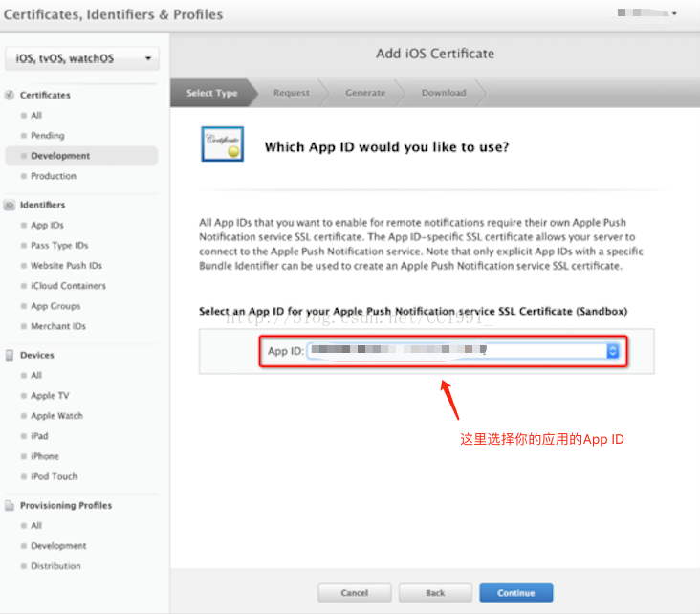The height and width of the screenshot is (614, 700).
Task: Open the Apple TV devices list
Action: tap(50, 396)
